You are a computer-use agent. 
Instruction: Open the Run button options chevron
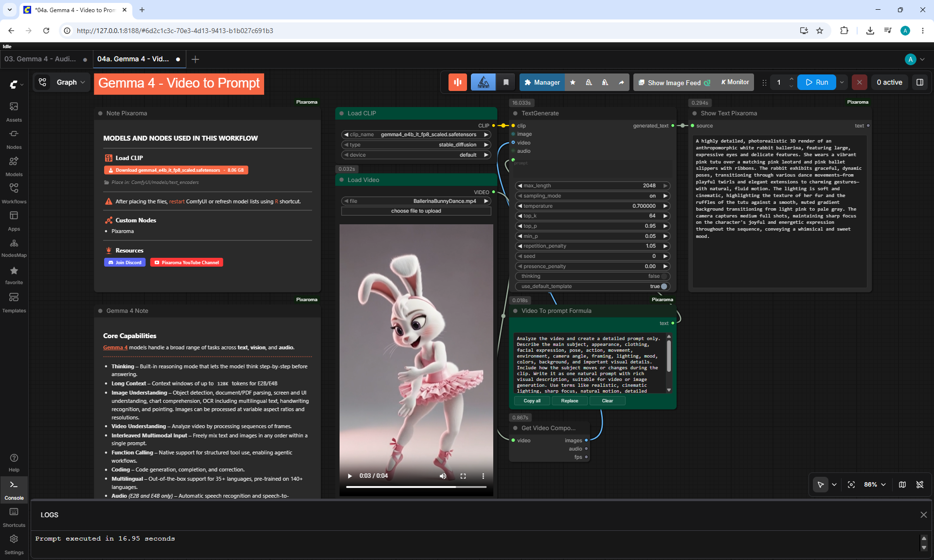click(842, 82)
